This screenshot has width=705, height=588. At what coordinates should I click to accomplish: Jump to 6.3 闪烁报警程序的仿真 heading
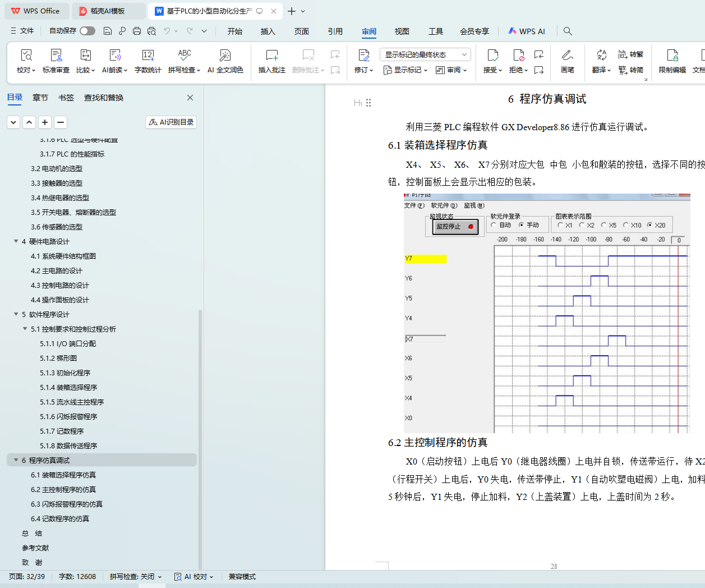67,504
